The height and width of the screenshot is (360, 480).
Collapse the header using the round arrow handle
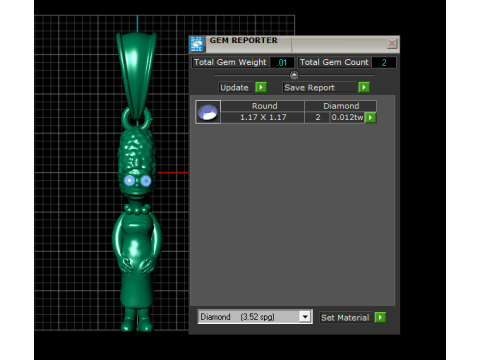click(294, 75)
